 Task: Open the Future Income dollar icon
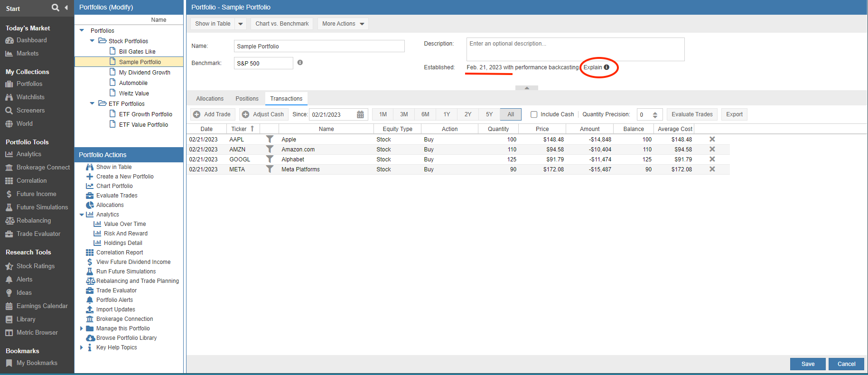tap(9, 194)
